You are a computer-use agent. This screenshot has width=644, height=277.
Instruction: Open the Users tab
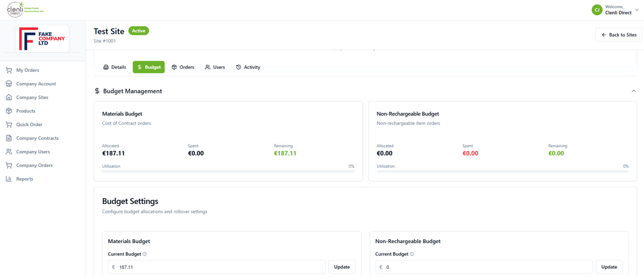coord(215,67)
